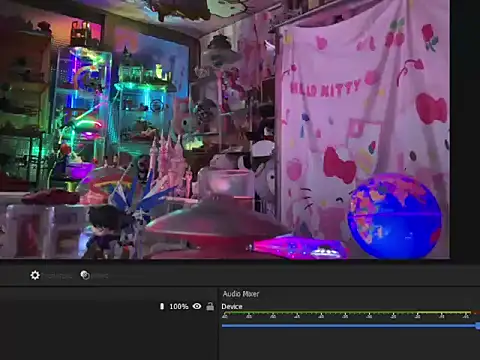The width and height of the screenshot is (480, 360).
Task: Click the Device audio level meter
Action: pyautogui.click(x=351, y=313)
